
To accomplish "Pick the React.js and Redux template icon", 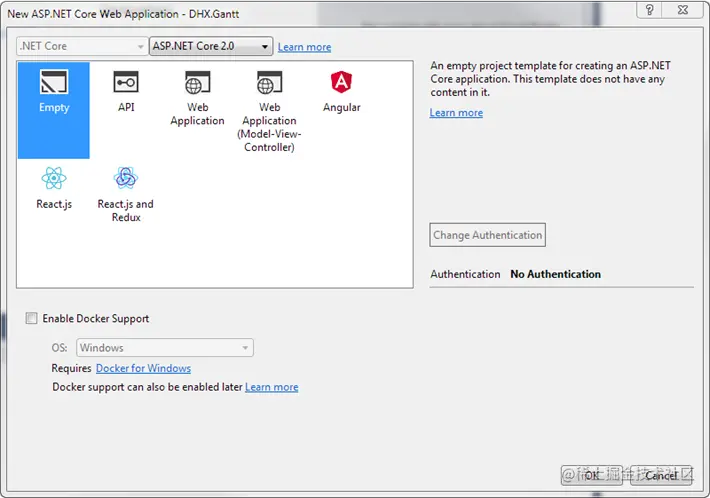I will click(126, 178).
